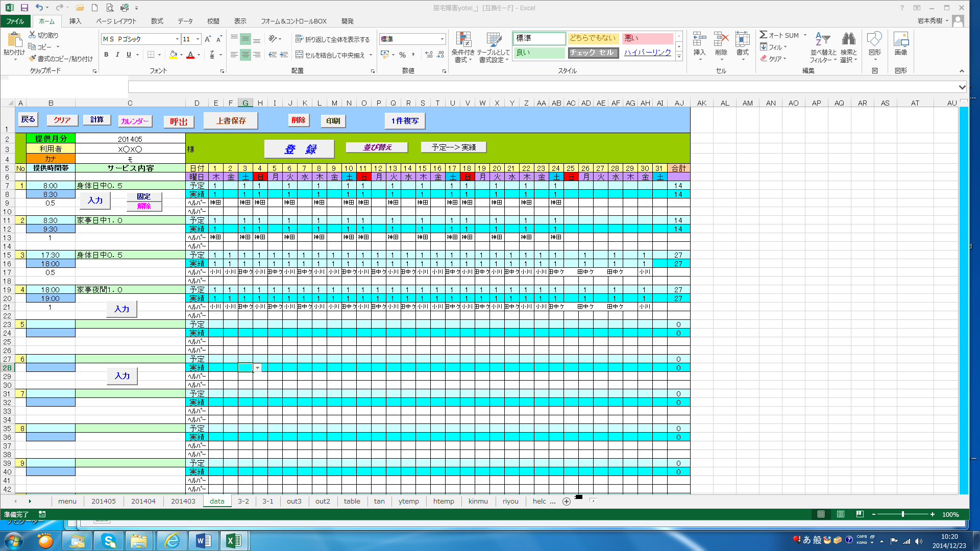The image size is (980, 551).
Task: Align the text to the left
Action: click(234, 55)
